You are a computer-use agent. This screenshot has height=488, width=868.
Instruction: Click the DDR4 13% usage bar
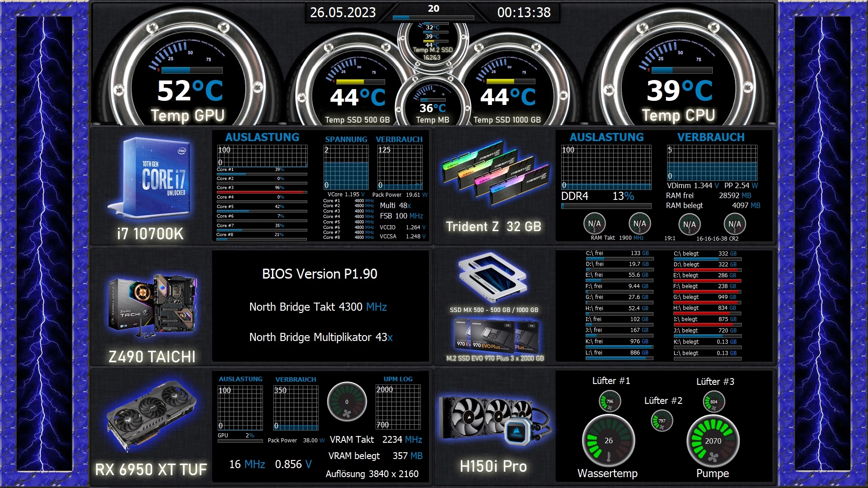point(606,206)
